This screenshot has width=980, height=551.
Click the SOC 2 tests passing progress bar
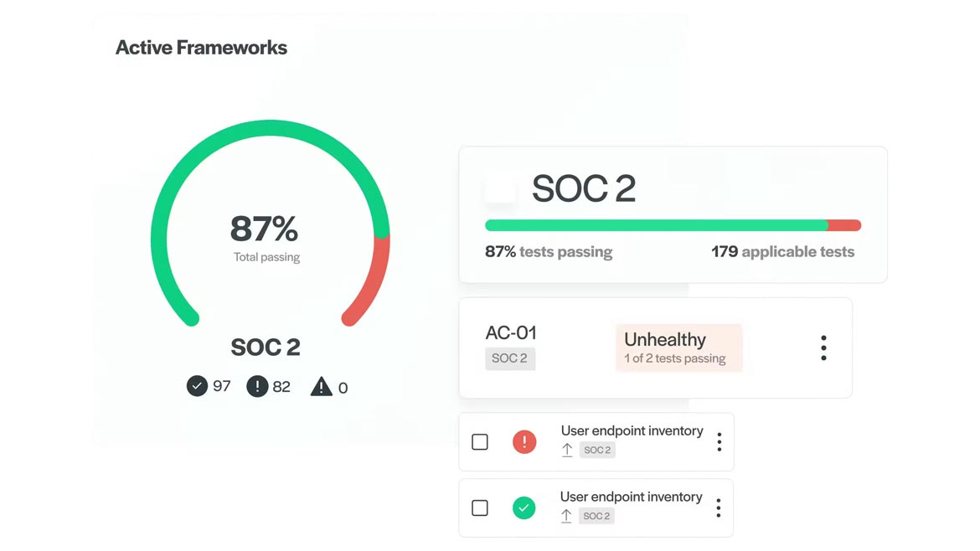673,225
